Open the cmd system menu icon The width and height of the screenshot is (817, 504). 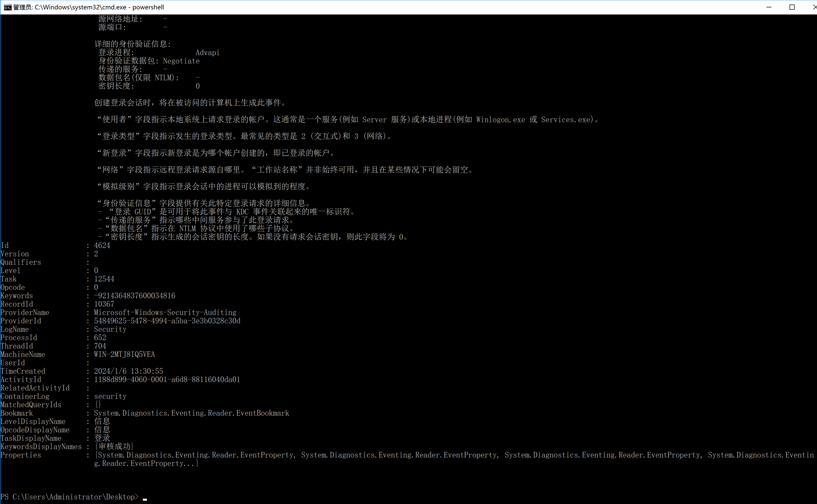coord(7,7)
